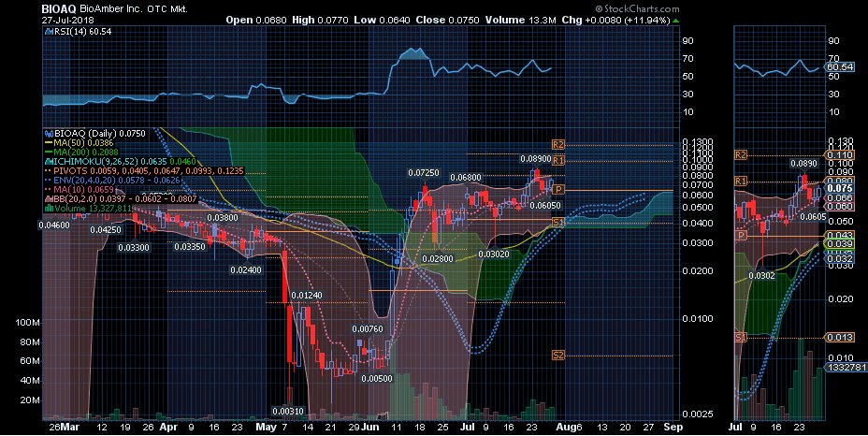Image resolution: width=868 pixels, height=436 pixels.
Task: Click the 0.08900 high price label
Action: pos(535,159)
